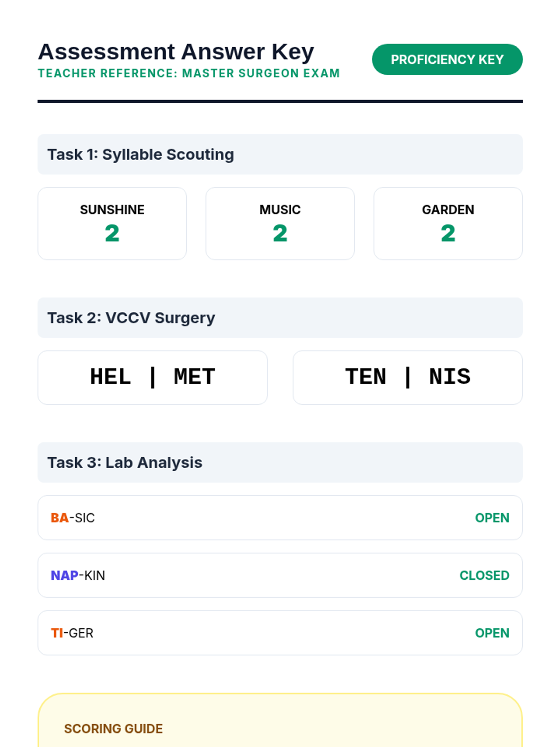Click the OPEN label beside BA-SIC
The image size is (560, 747).
click(x=492, y=518)
